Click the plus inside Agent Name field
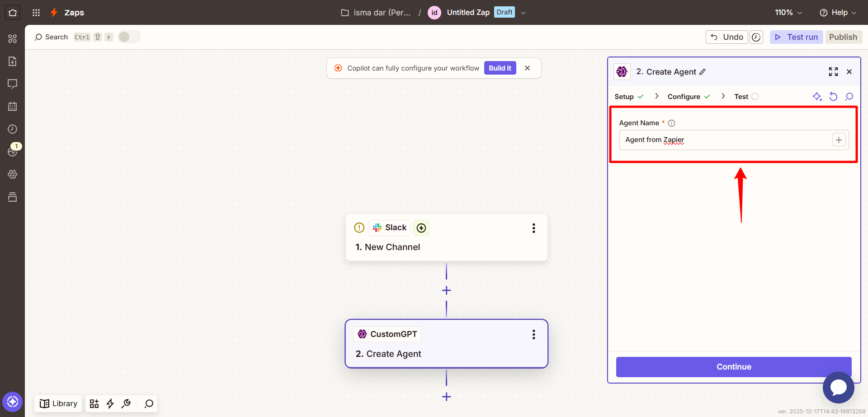This screenshot has width=868, height=417. tap(839, 140)
